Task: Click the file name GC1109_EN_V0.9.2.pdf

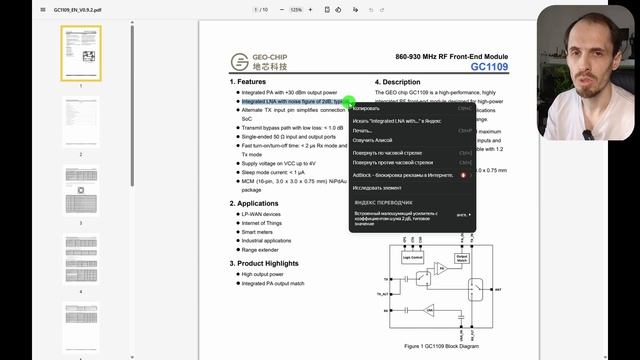Action: tap(78, 9)
